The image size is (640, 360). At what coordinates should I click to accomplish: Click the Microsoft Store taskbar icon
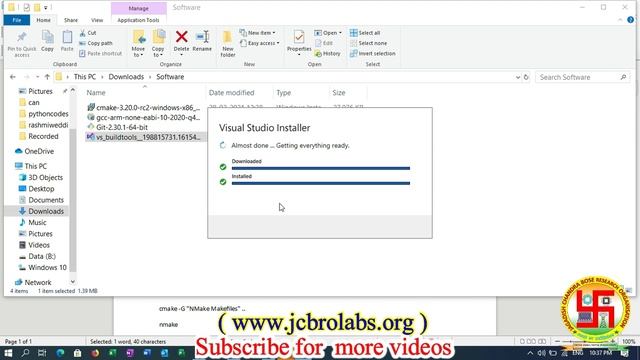tap(78, 353)
